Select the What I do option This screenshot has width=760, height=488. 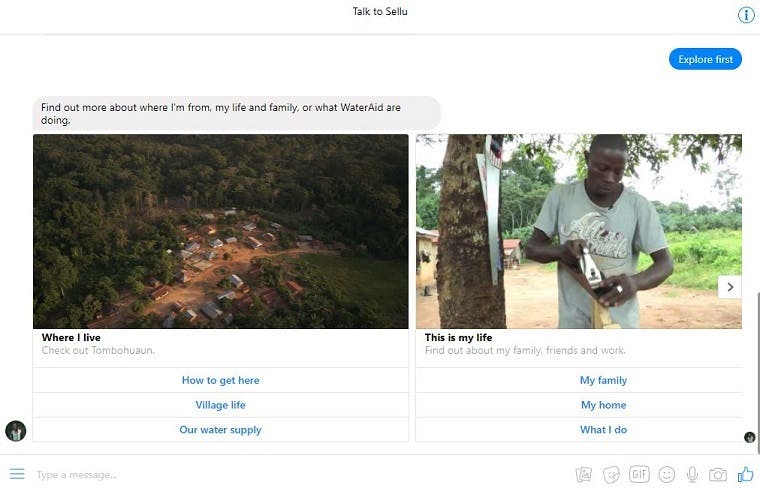(x=603, y=430)
